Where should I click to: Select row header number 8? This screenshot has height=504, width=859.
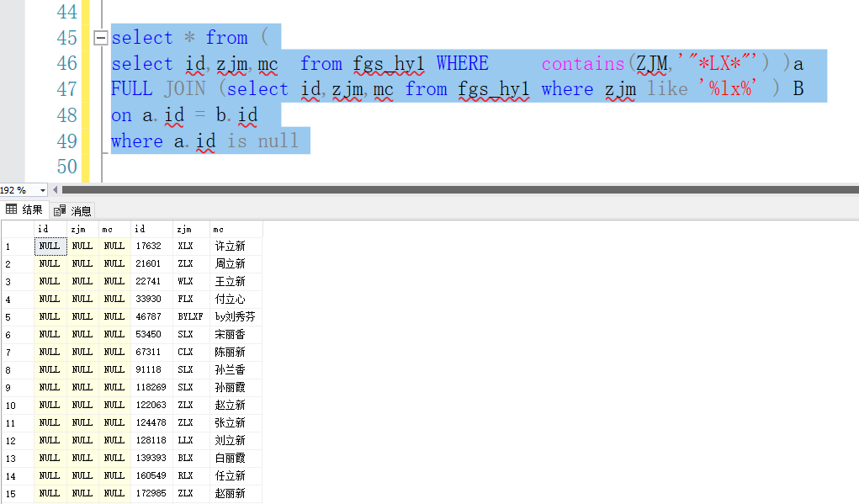[18, 370]
